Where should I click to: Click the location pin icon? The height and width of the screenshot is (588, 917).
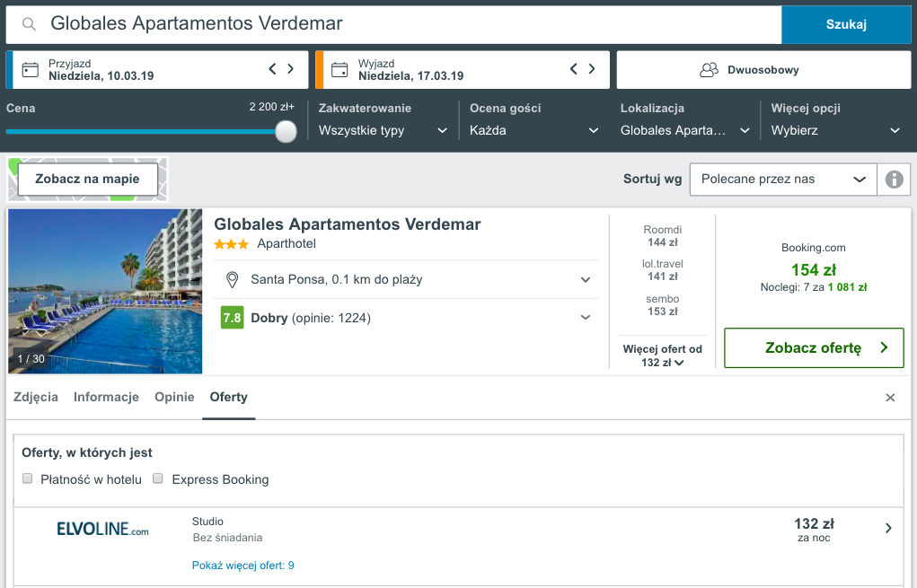pos(233,280)
